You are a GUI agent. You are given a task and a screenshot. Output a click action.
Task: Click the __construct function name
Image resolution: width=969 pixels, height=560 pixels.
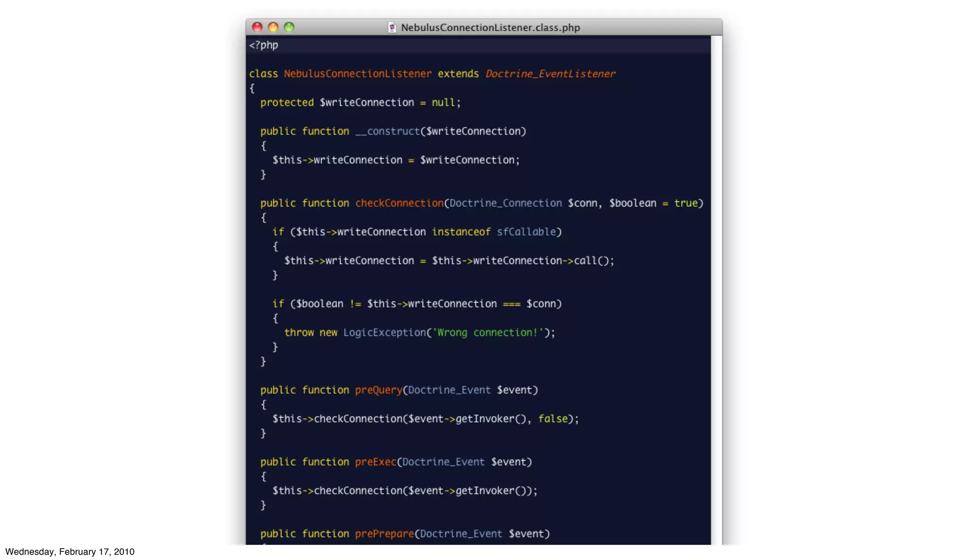(x=388, y=131)
